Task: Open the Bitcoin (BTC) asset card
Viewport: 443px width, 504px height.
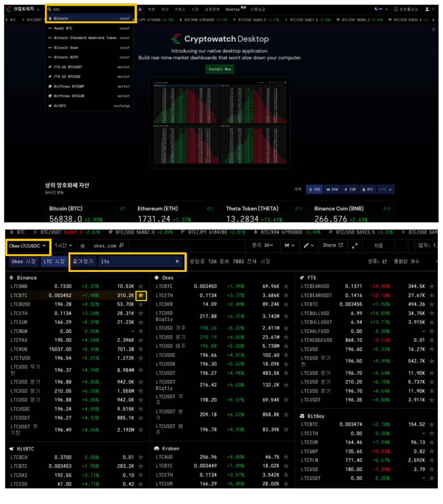Action: click(x=87, y=212)
